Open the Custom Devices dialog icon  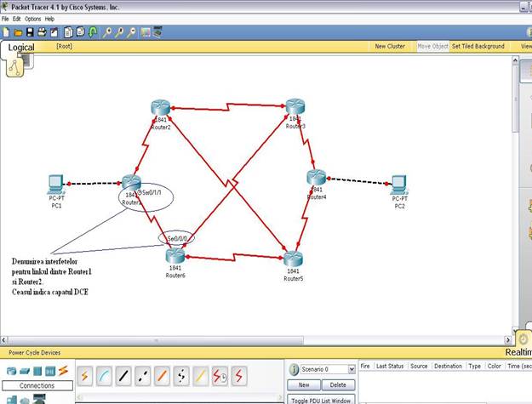[x=157, y=32]
